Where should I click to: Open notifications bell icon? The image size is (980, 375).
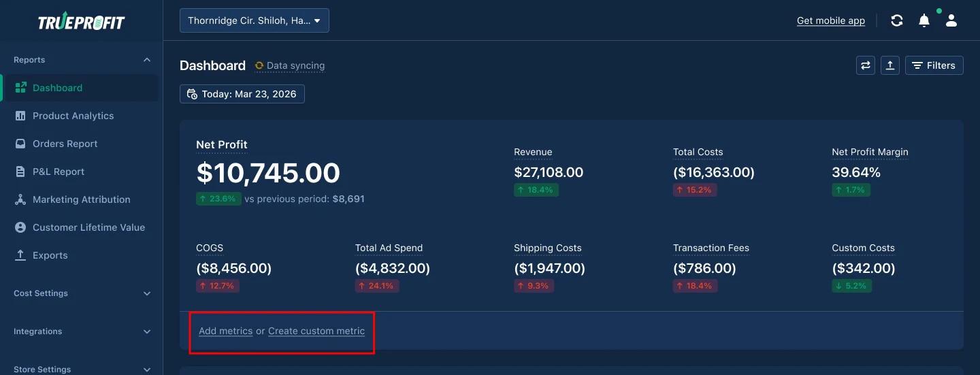click(924, 20)
